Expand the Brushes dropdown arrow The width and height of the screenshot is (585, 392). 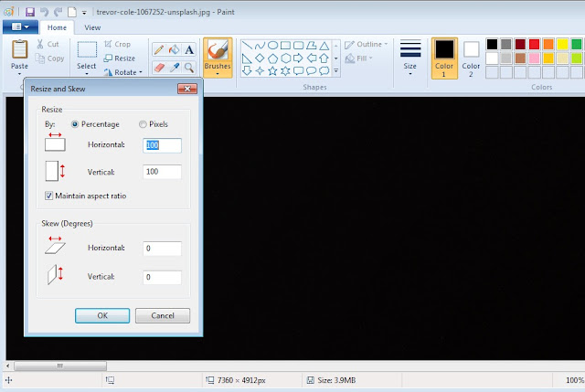(218, 74)
